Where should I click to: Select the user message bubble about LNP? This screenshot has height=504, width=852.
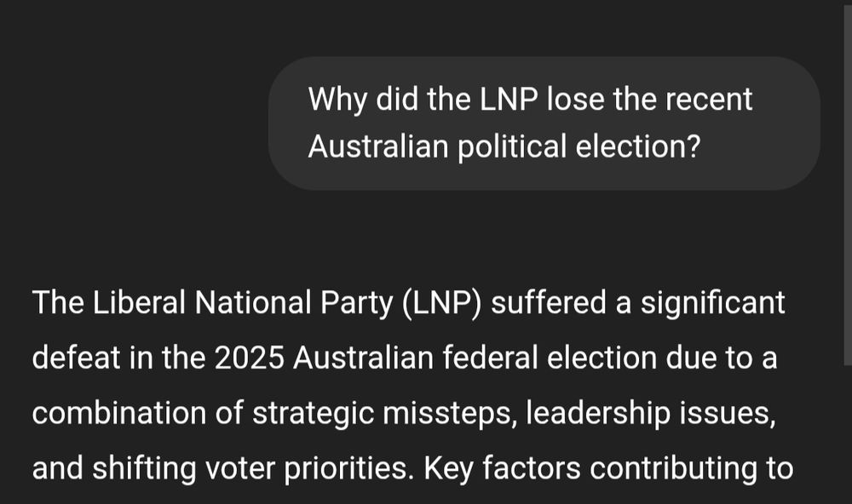click(544, 123)
